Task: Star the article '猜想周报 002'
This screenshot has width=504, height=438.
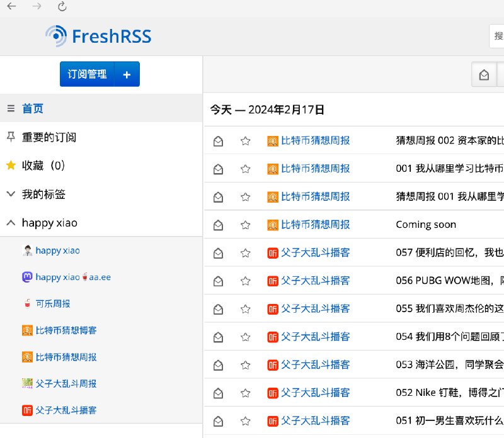Action: pos(245,141)
